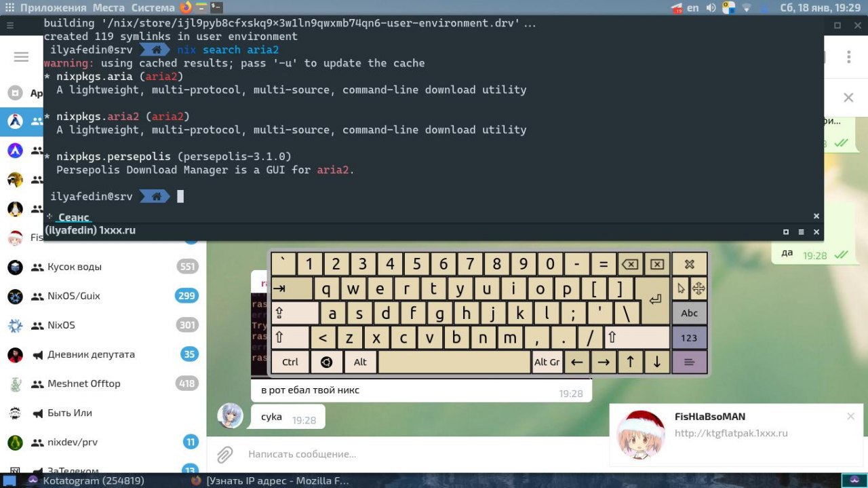The width and height of the screenshot is (868, 488).
Task: Switch keyboard layout indicator 'en'
Action: point(692,8)
